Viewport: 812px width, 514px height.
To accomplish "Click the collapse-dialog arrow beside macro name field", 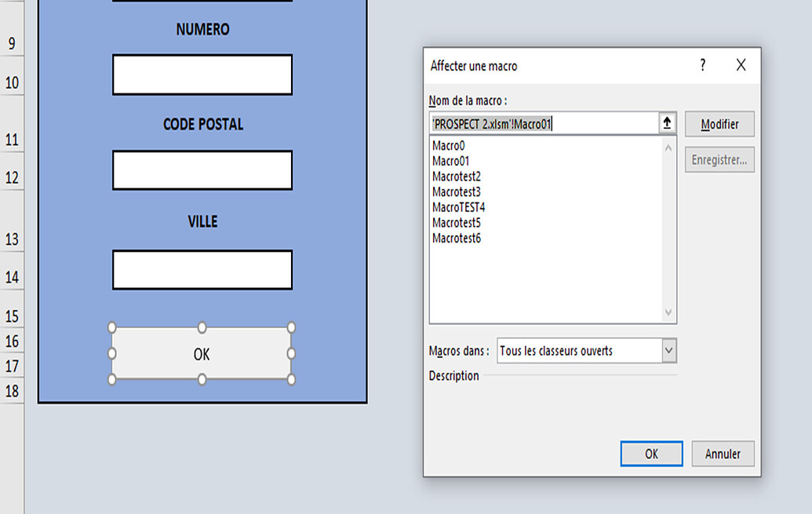I will (666, 122).
